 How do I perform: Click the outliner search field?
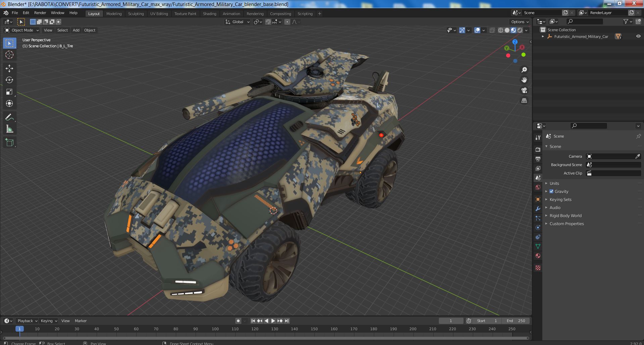click(x=584, y=21)
